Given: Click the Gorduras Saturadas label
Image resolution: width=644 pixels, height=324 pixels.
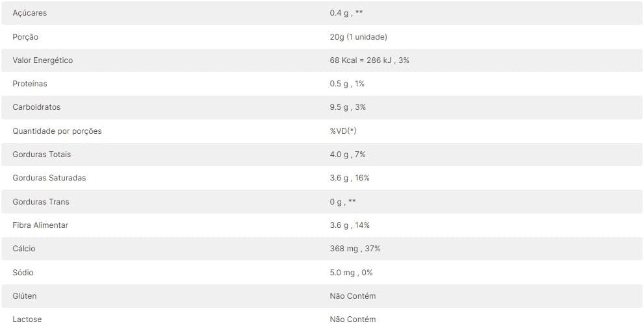Looking at the screenshot, I should tap(49, 178).
